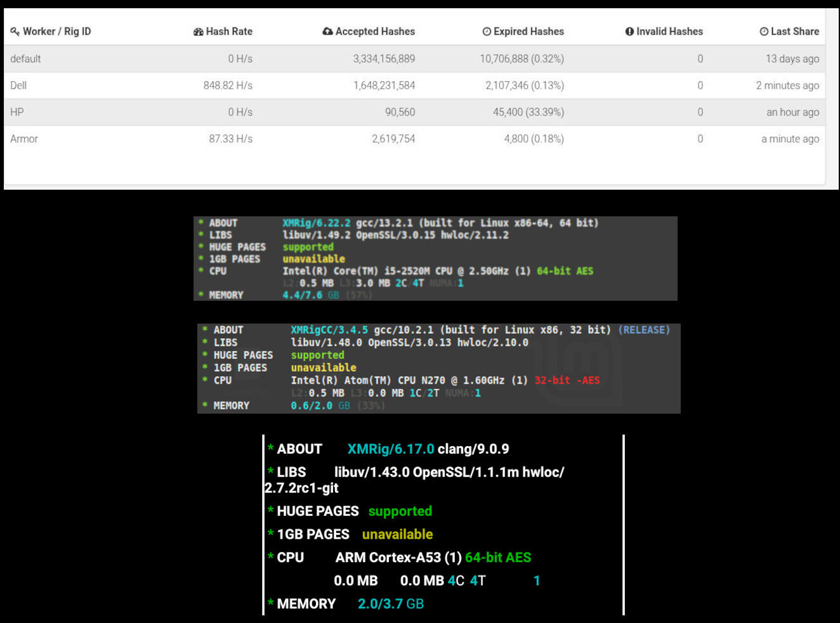Select the Armor worker name

(x=24, y=139)
